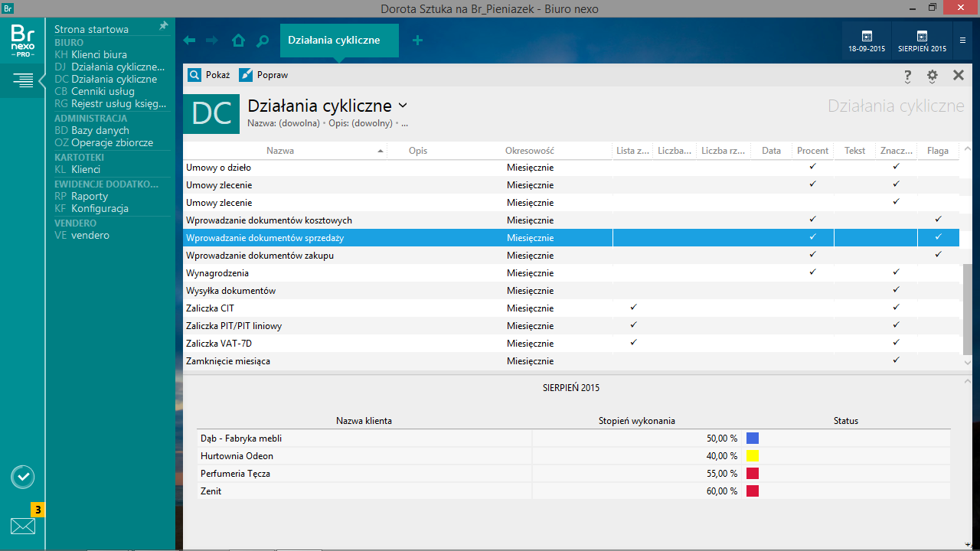This screenshot has height=551, width=980.
Task: Open the 18-09-2015 date selector
Action: click(867, 41)
